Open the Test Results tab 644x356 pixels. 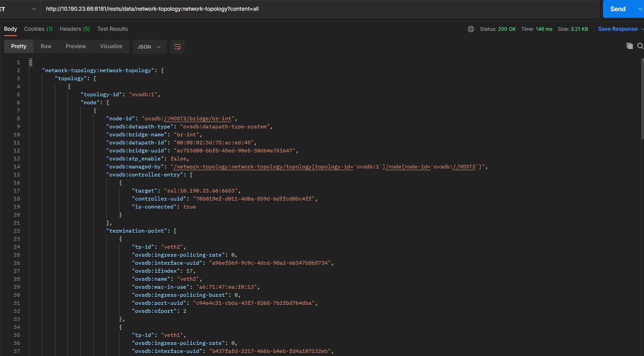point(112,29)
